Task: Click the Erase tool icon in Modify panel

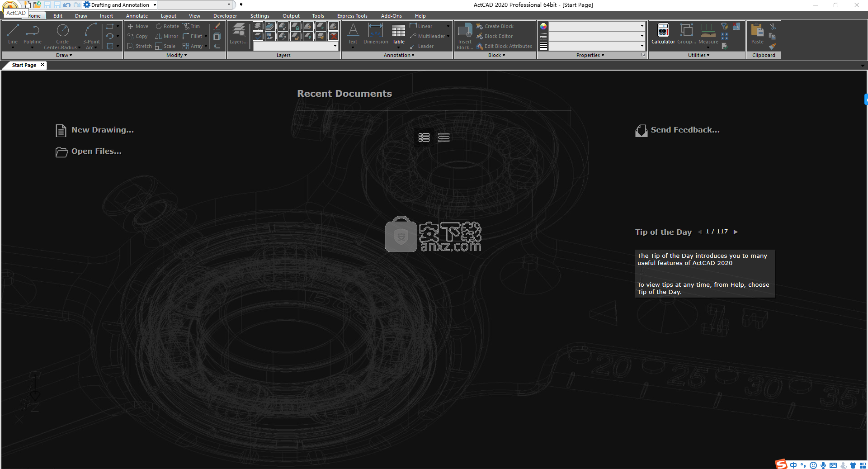Action: click(217, 26)
